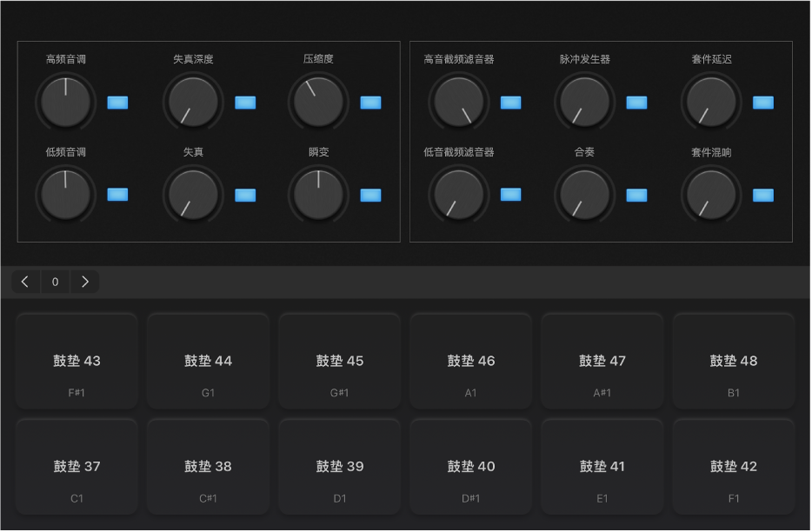Screen dimensions: 812x532
Task: Tap drum pad 鼓垫 46 (A1)
Action: coord(470,361)
